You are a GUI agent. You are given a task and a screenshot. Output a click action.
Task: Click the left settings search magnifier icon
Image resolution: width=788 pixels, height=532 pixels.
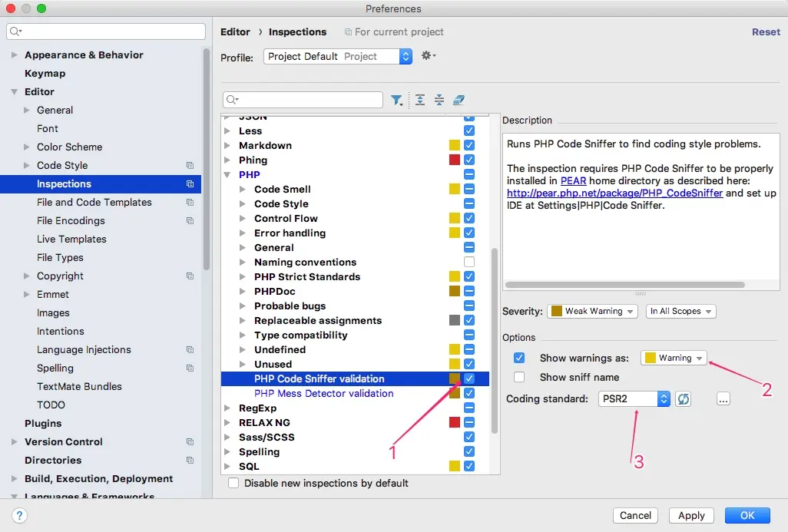[x=15, y=31]
